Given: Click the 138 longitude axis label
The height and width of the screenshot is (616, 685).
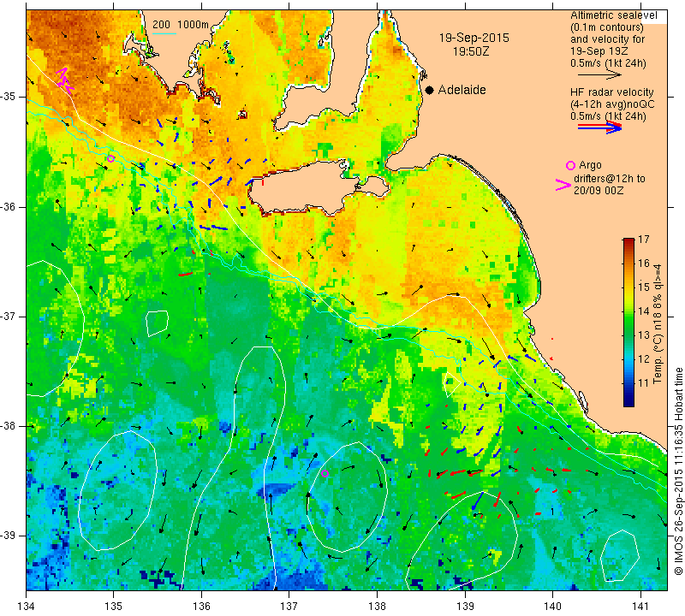Looking at the screenshot, I should coord(377,606).
